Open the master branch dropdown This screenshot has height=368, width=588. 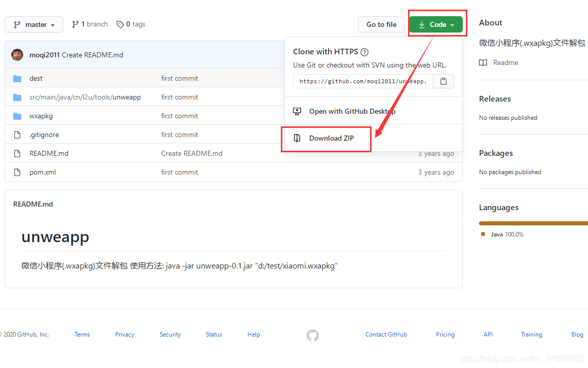pyautogui.click(x=34, y=24)
